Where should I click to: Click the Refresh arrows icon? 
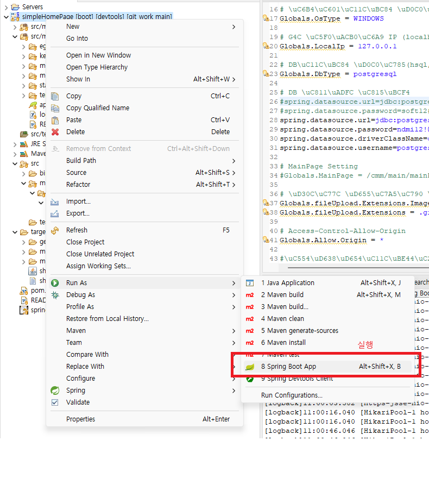pos(55,230)
